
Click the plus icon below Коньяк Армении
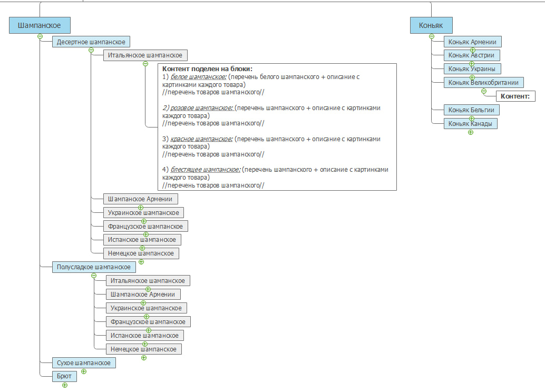(473, 50)
